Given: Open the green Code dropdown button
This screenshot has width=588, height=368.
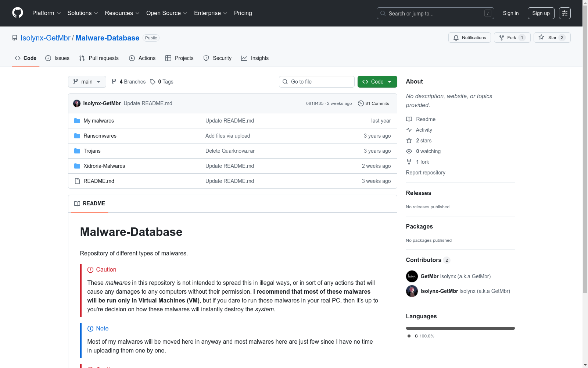Looking at the screenshot, I should tap(377, 82).
